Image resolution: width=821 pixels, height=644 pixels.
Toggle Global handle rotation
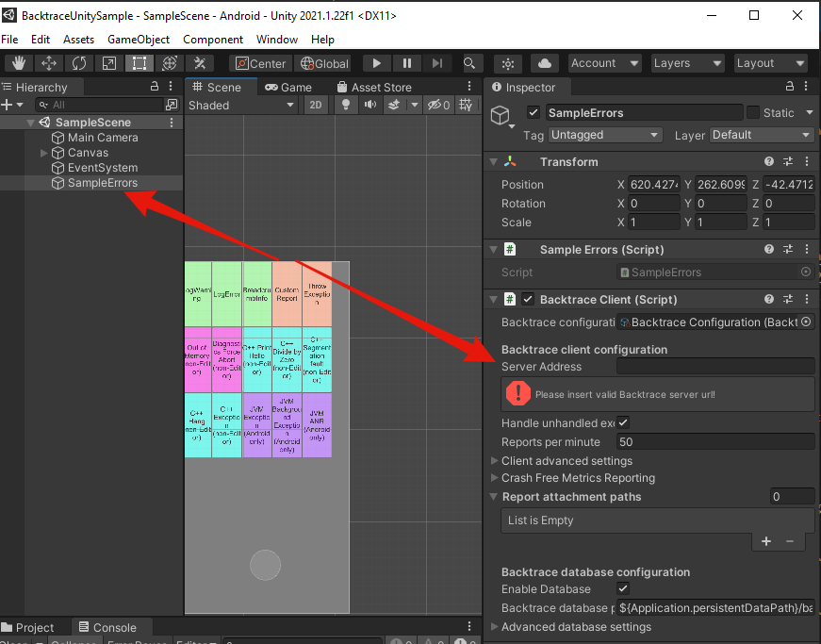(x=324, y=63)
